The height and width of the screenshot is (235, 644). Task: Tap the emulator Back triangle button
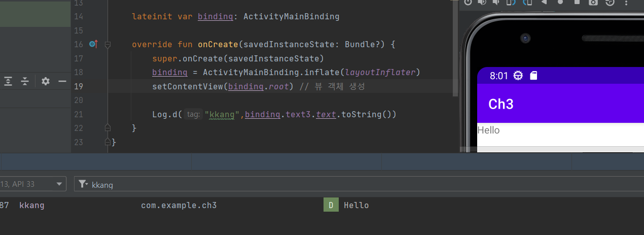coord(544,2)
